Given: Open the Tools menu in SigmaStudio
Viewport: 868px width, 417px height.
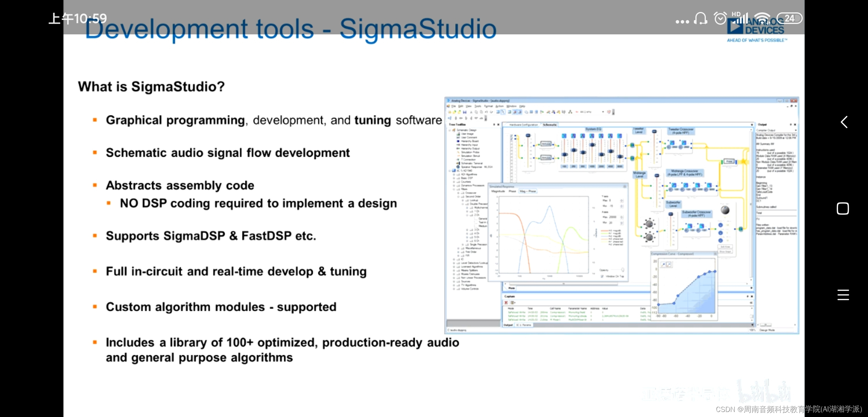Looking at the screenshot, I should point(478,106).
